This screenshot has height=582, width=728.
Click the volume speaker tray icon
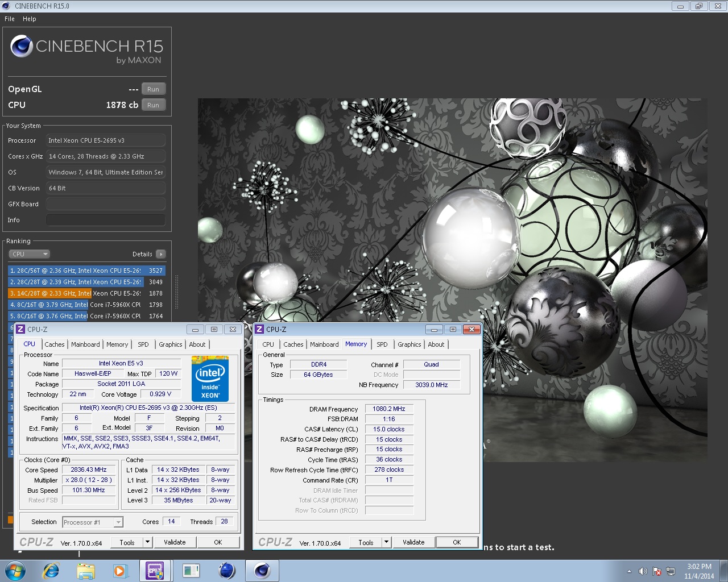(643, 571)
